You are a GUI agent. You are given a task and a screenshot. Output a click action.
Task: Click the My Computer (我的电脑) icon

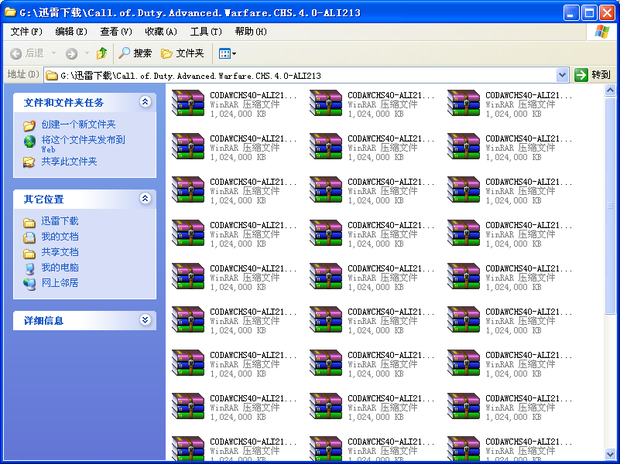30,268
